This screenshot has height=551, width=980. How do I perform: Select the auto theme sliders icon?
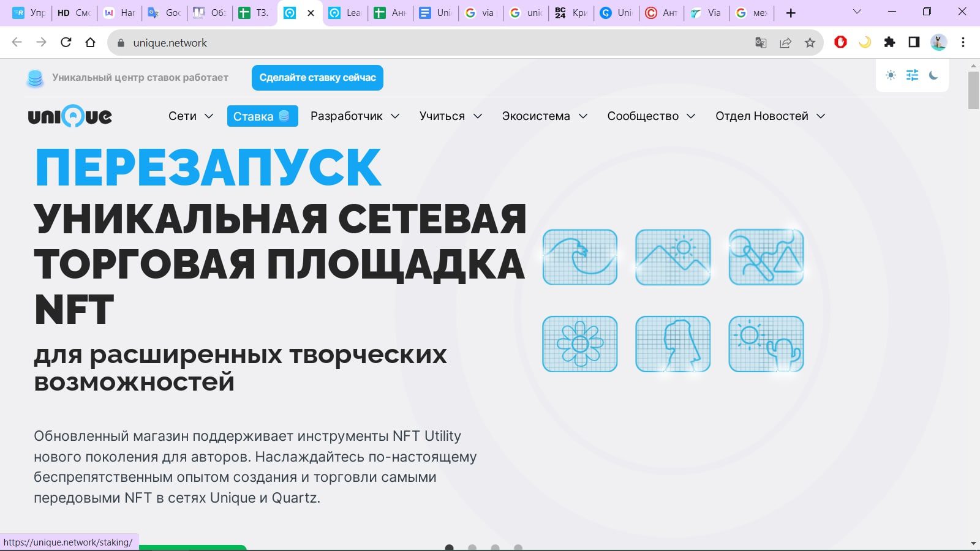pos(912,75)
